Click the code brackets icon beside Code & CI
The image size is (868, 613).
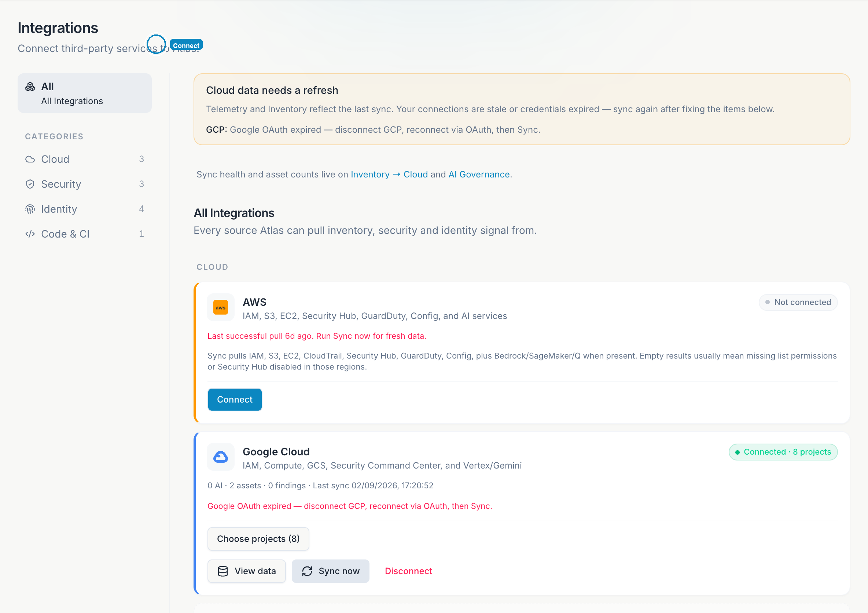(x=30, y=234)
